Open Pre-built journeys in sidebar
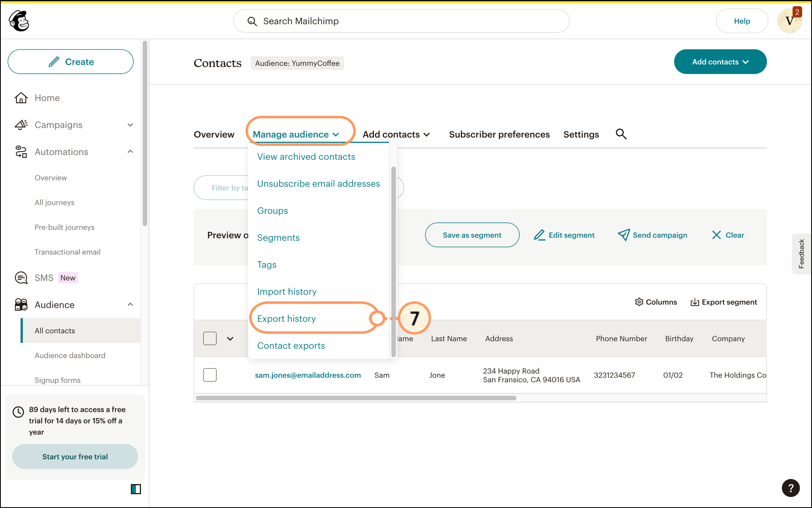 [x=64, y=227]
